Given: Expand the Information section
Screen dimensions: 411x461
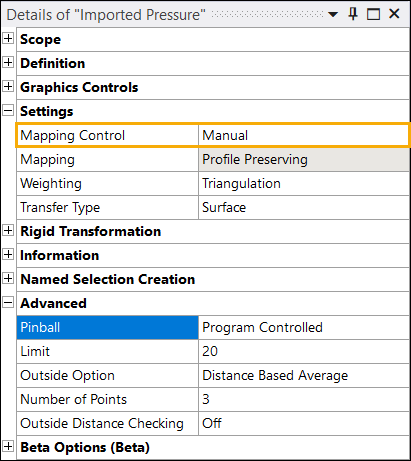Looking at the screenshot, I should point(8,254).
